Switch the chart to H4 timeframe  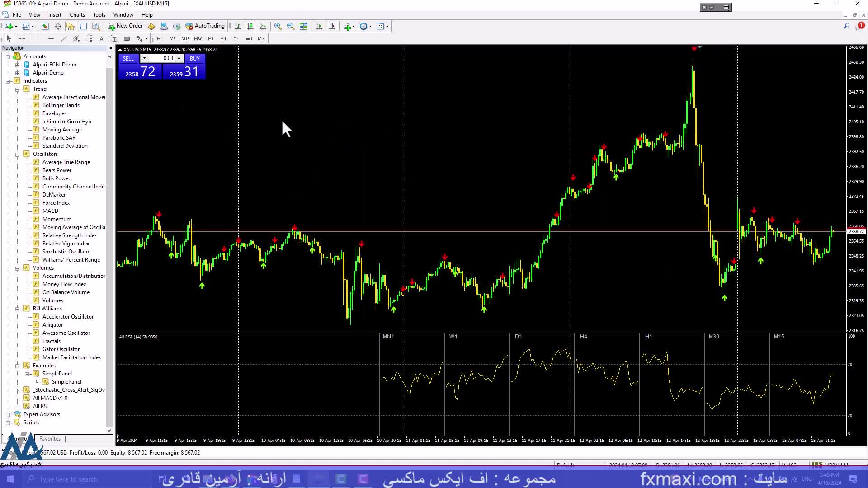click(x=223, y=38)
